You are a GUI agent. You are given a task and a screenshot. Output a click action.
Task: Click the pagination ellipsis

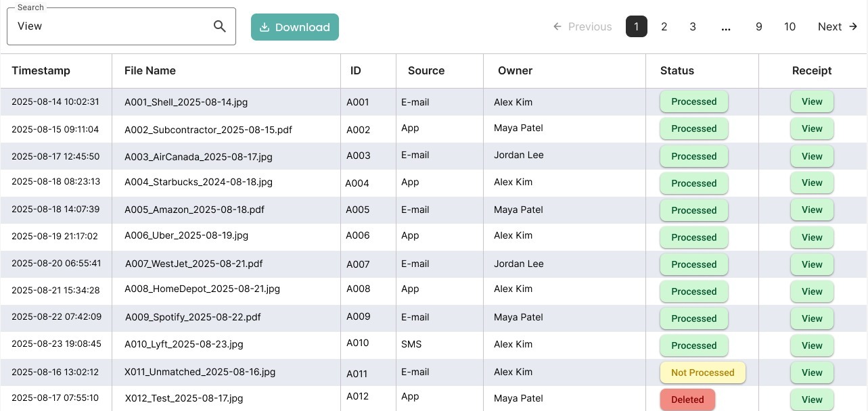coord(726,27)
